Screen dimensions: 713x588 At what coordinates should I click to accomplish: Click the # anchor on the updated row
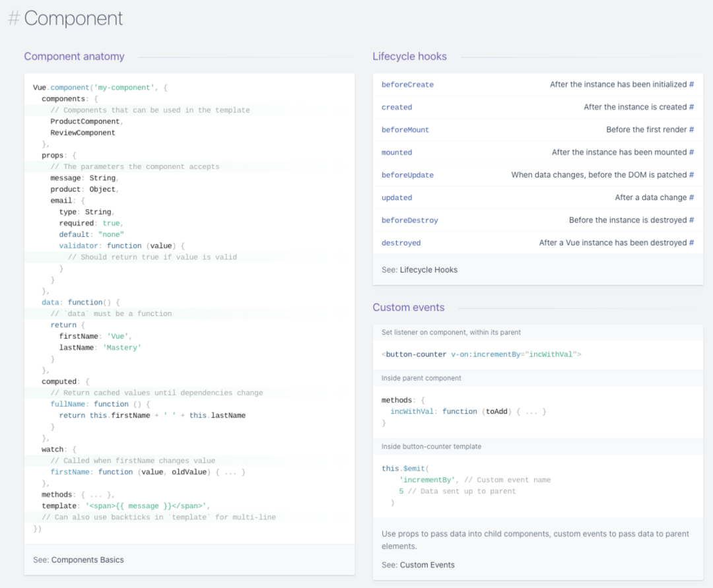691,197
